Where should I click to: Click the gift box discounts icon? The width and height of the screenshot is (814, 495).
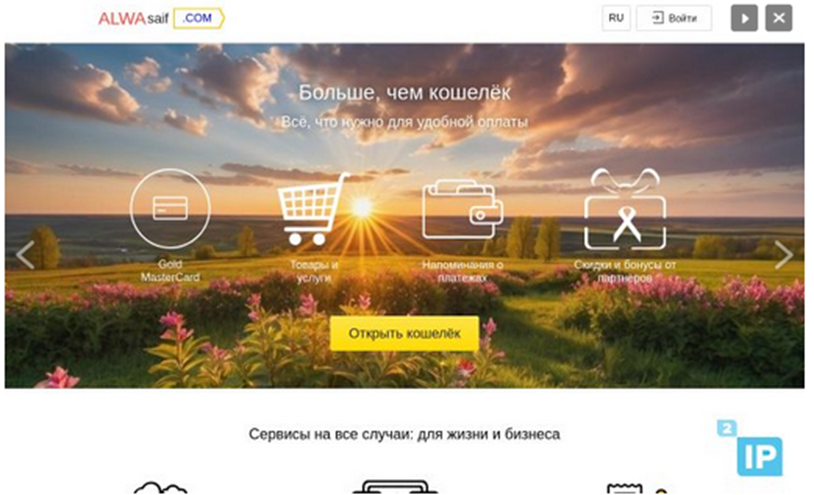(x=625, y=209)
